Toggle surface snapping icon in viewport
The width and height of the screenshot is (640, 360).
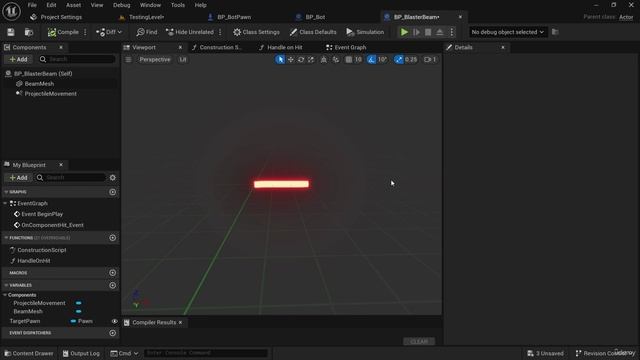tap(336, 60)
